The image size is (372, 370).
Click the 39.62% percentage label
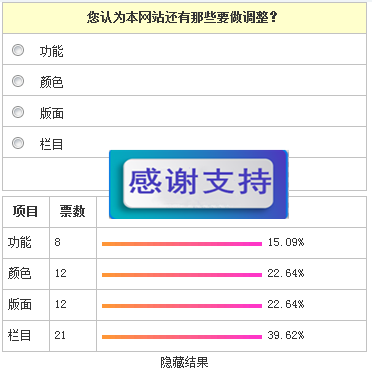(x=286, y=335)
